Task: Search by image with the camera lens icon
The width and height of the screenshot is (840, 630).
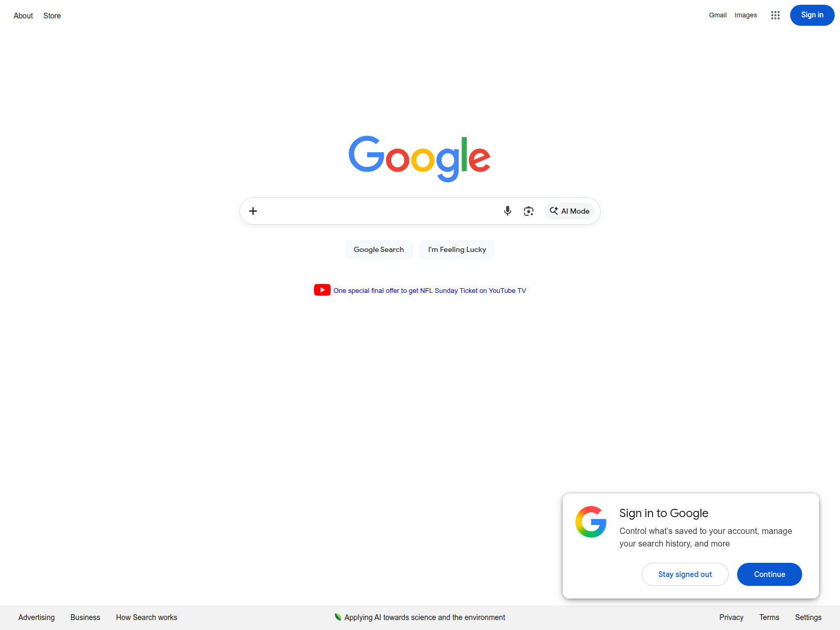Action: coord(529,211)
